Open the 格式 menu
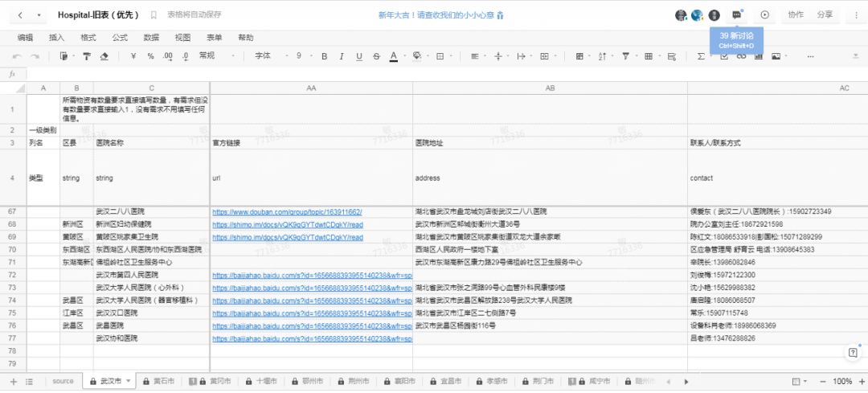 pyautogui.click(x=88, y=38)
